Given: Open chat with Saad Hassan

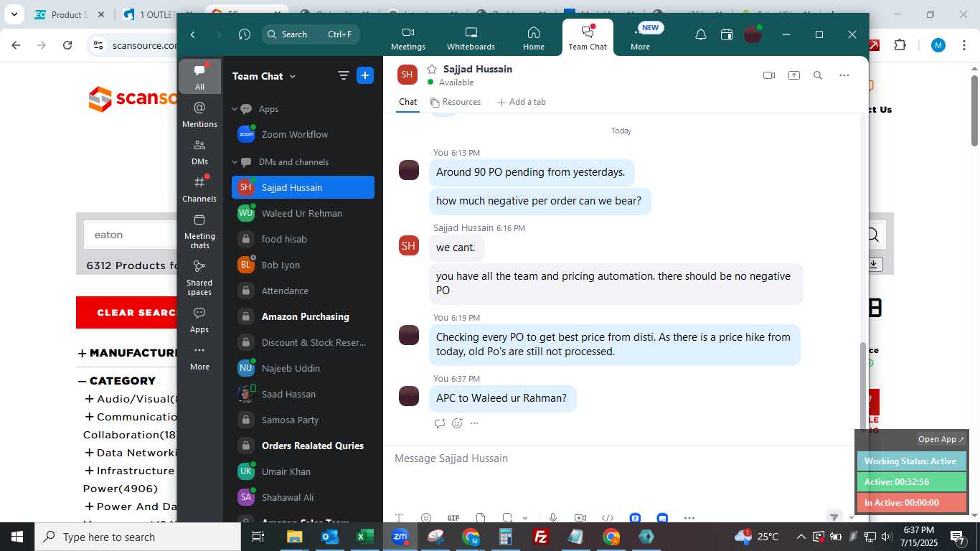Looking at the screenshot, I should point(303,394).
